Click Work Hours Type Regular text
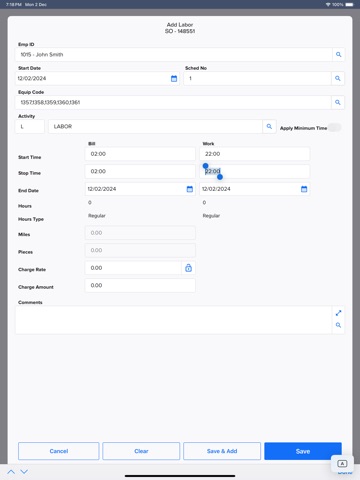 pyautogui.click(x=211, y=216)
